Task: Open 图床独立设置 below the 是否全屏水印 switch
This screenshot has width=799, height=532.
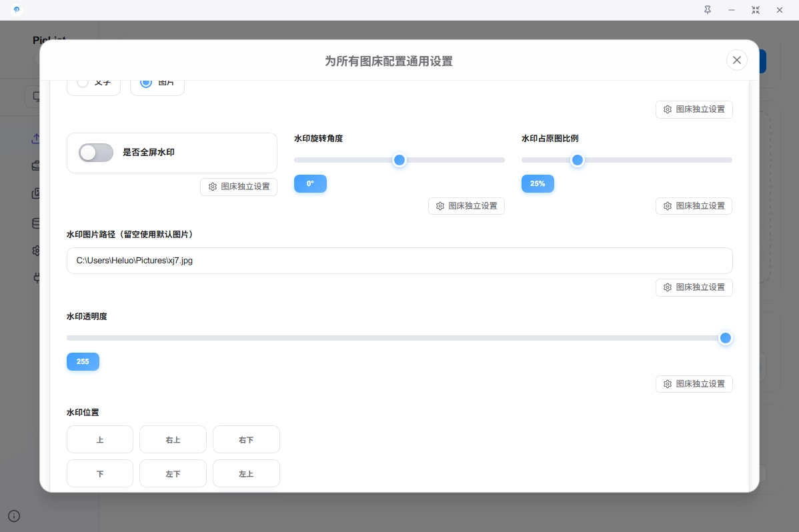Action: coord(239,187)
